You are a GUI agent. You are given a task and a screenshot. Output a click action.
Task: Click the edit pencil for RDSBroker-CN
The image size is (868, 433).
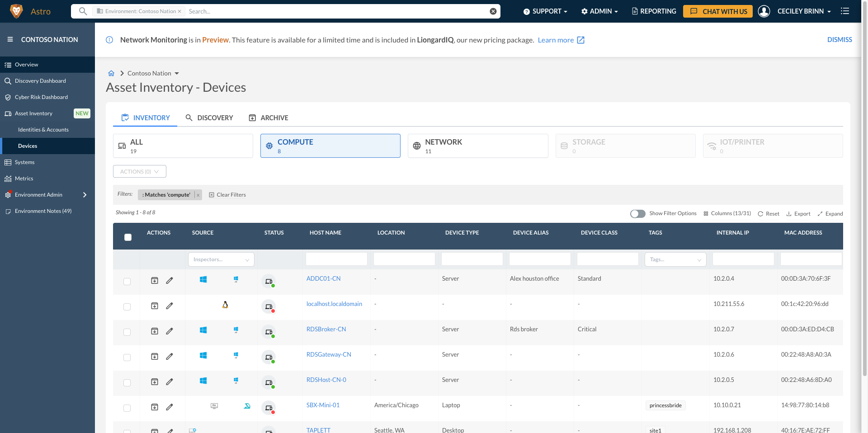coord(170,331)
